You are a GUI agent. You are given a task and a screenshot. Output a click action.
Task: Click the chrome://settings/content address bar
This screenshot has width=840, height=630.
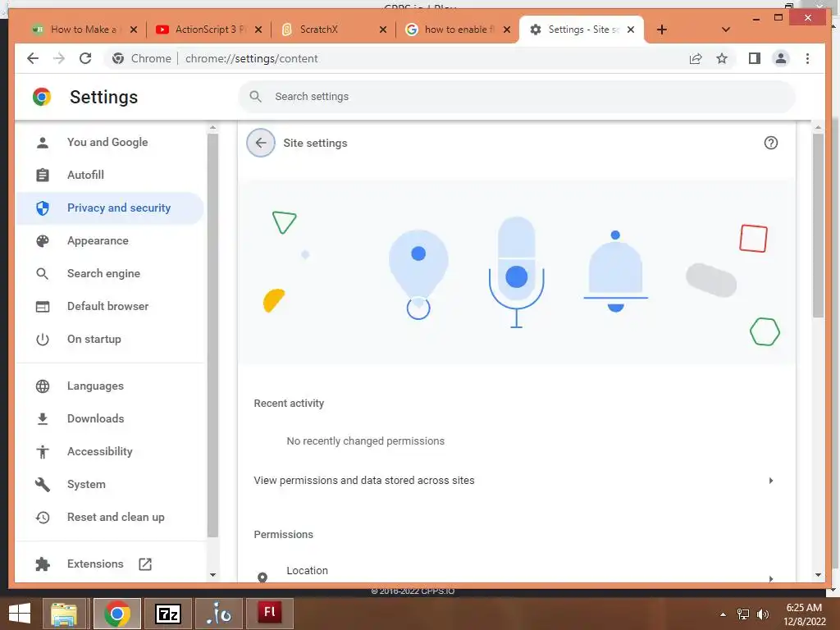(x=251, y=58)
